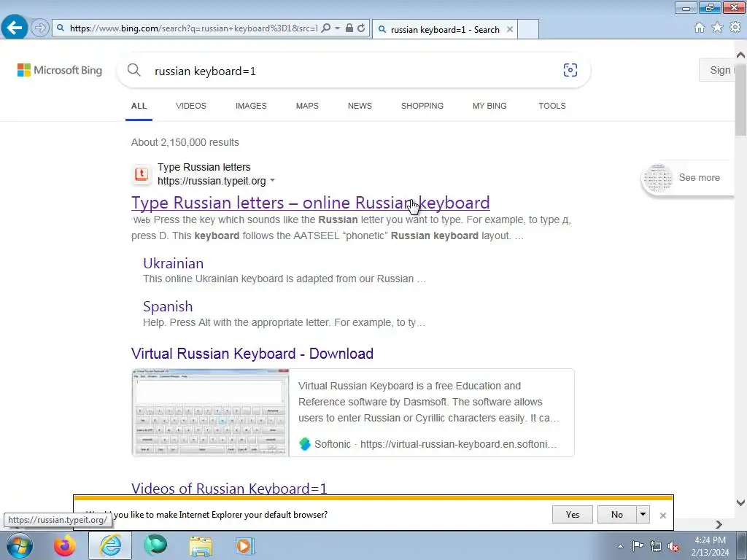
Task: Open the Internet Explorer Tools gear
Action: point(735,28)
